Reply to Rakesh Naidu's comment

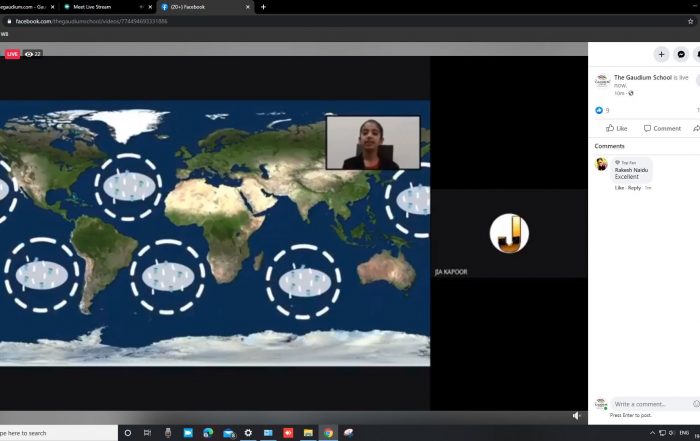point(634,188)
